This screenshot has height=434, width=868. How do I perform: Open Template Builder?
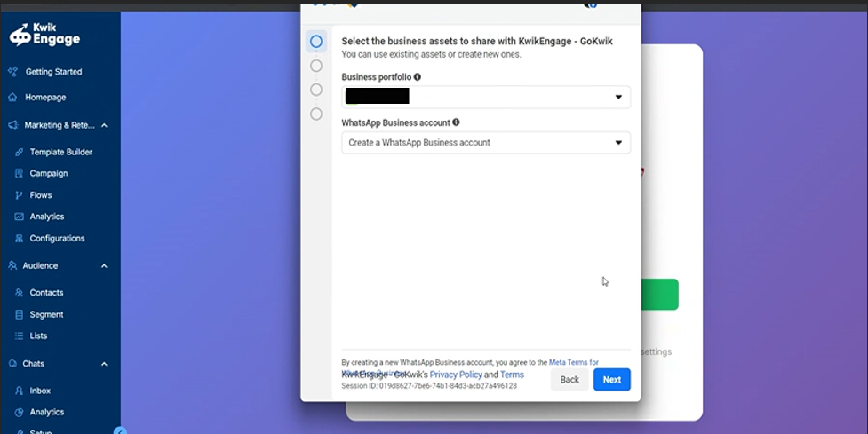pos(61,152)
